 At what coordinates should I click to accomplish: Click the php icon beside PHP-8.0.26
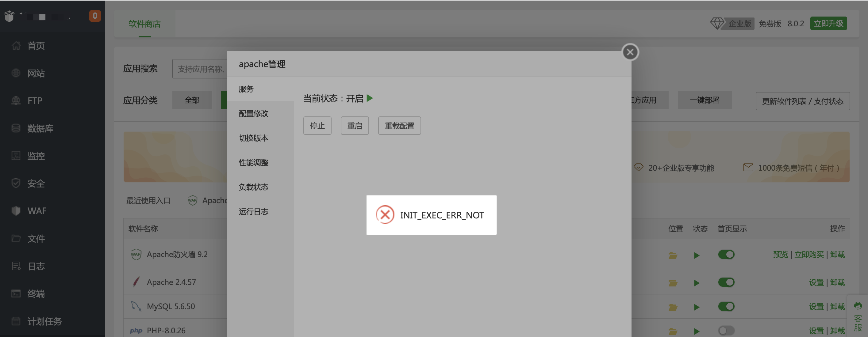(x=136, y=330)
